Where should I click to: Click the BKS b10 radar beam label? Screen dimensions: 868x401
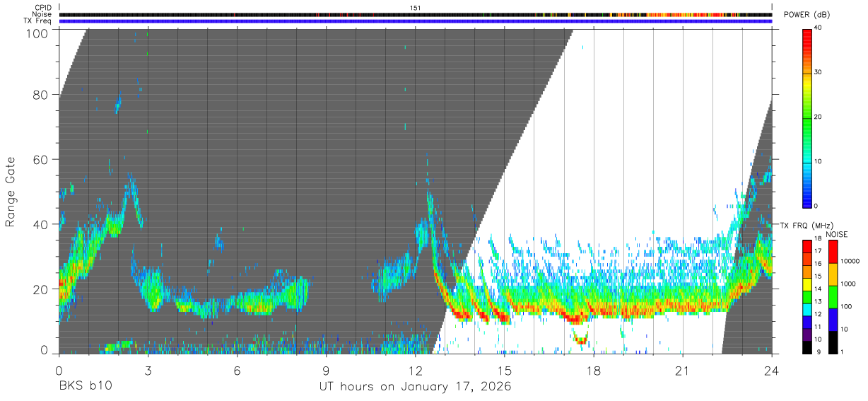[84, 387]
